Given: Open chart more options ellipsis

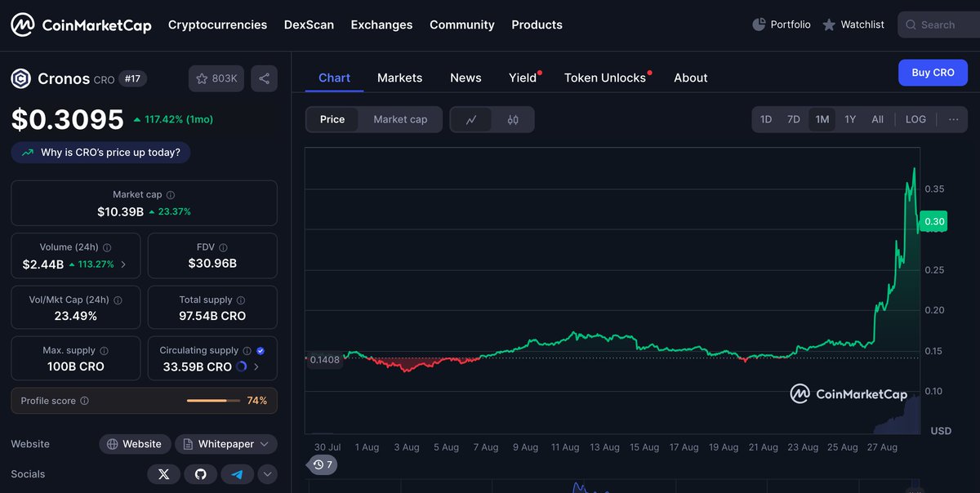Looking at the screenshot, I should [953, 119].
